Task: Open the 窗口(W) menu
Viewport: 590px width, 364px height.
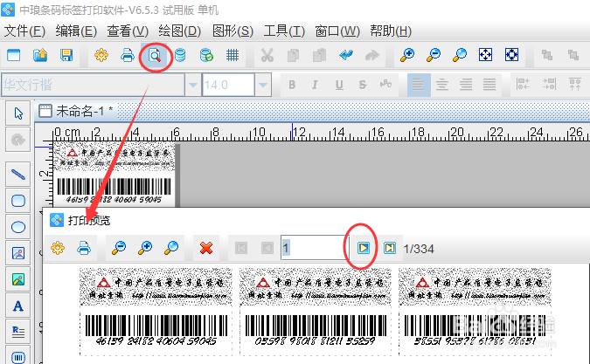Action: [x=337, y=31]
